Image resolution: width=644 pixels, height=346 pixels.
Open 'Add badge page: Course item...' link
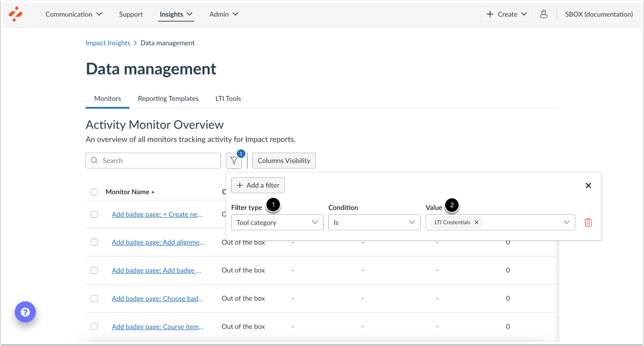(x=158, y=327)
